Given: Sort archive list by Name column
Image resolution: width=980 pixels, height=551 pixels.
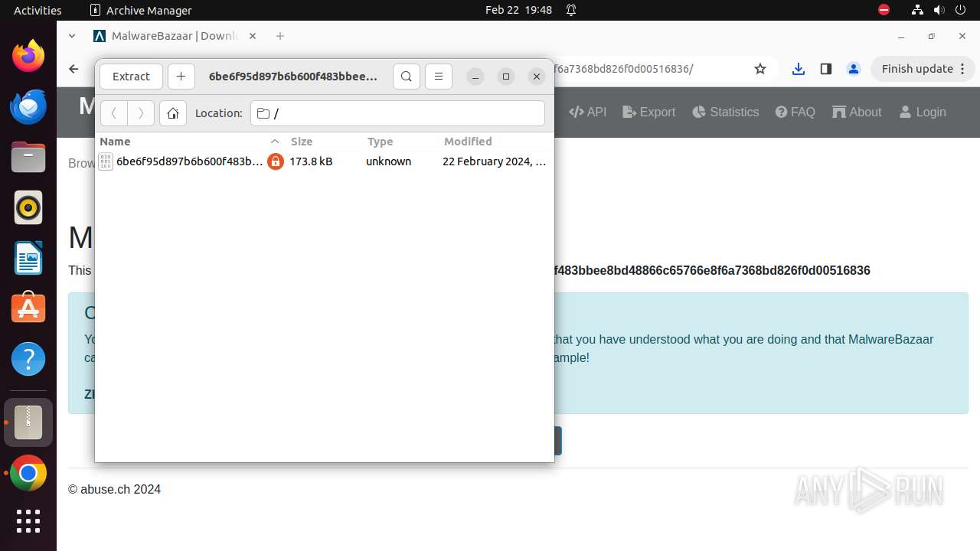Looking at the screenshot, I should point(190,142).
